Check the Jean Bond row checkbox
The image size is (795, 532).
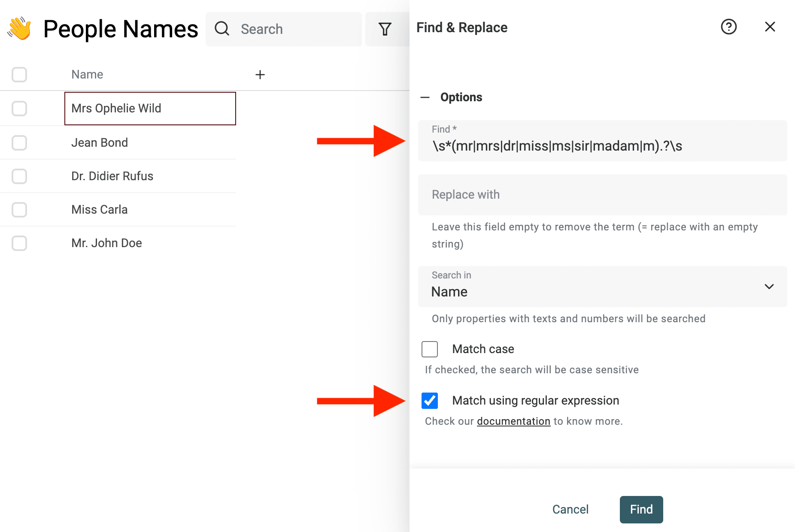point(19,143)
